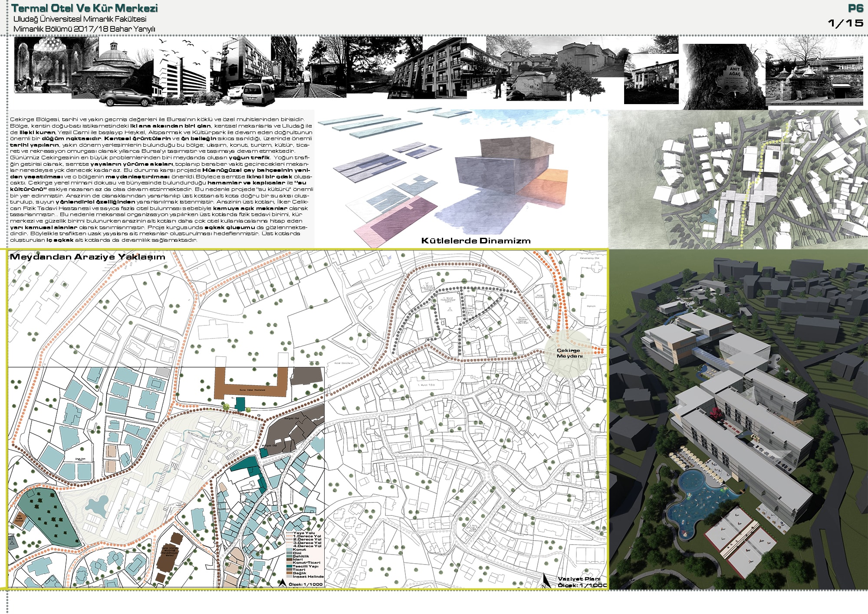Screen dimensions: 868x614
Task: Click the 'Dini' legend label
Action: point(297,553)
